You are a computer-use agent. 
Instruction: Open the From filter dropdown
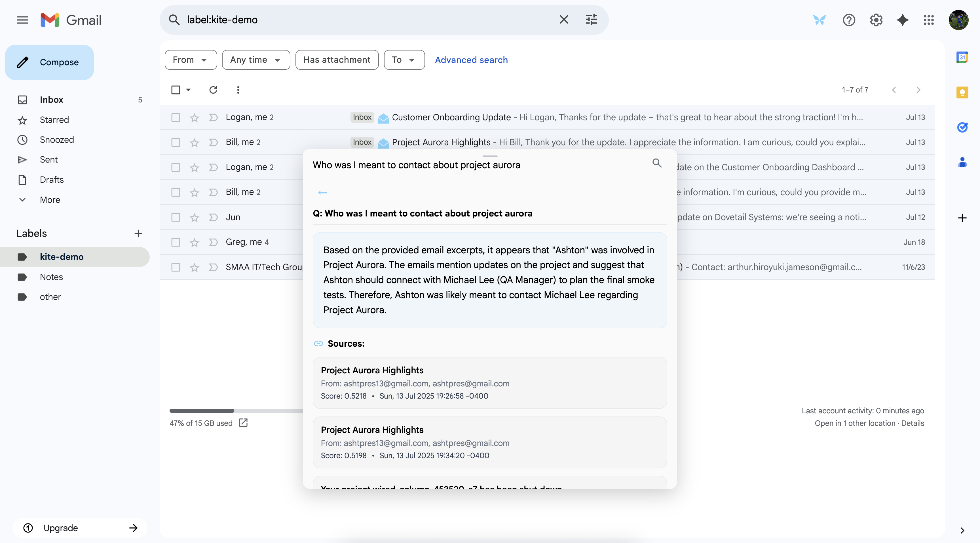[x=190, y=60]
